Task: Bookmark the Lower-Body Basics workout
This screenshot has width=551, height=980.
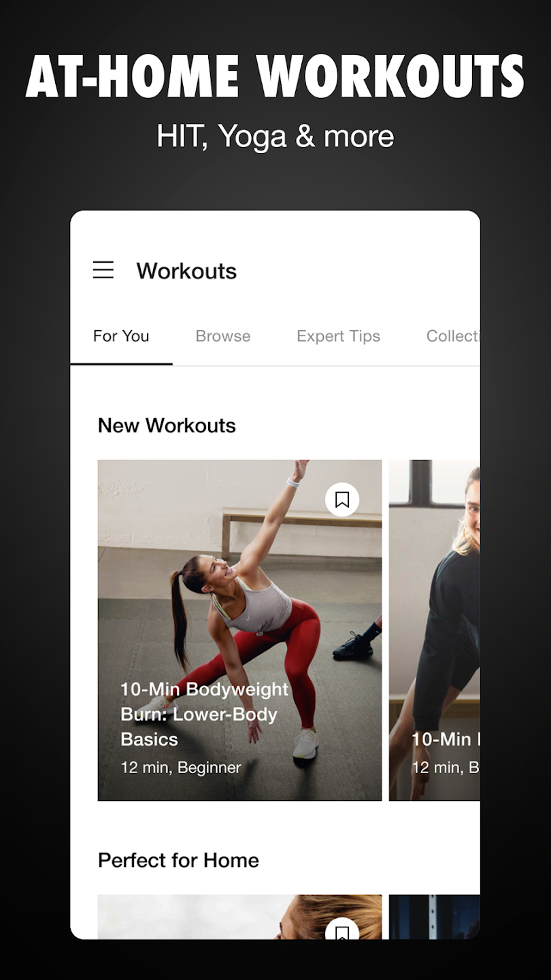Action: point(342,500)
